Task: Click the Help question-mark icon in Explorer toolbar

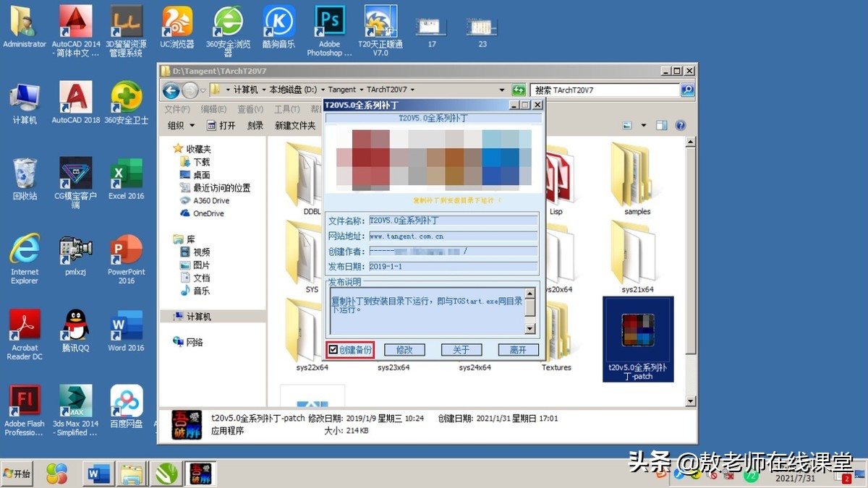Action: (x=679, y=124)
